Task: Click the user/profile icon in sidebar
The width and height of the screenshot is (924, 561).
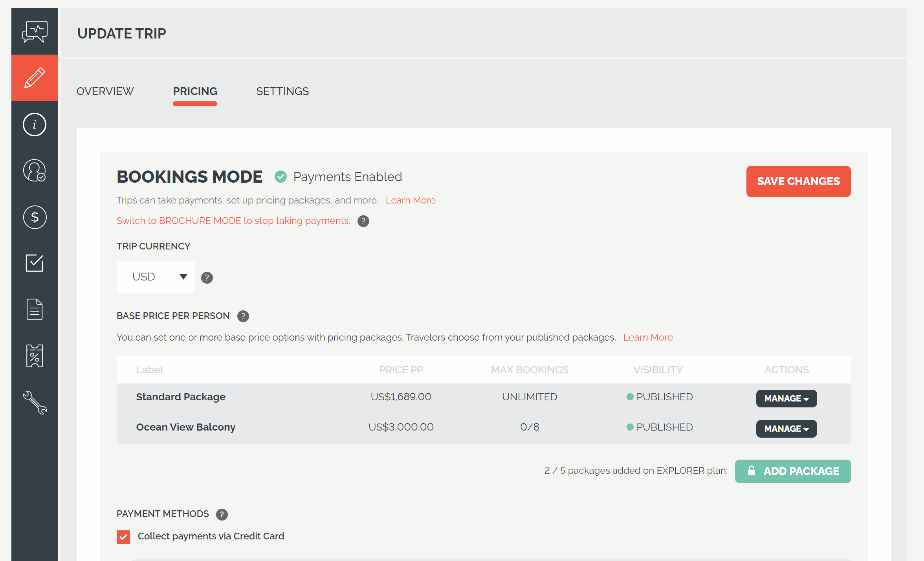Action: click(x=34, y=170)
